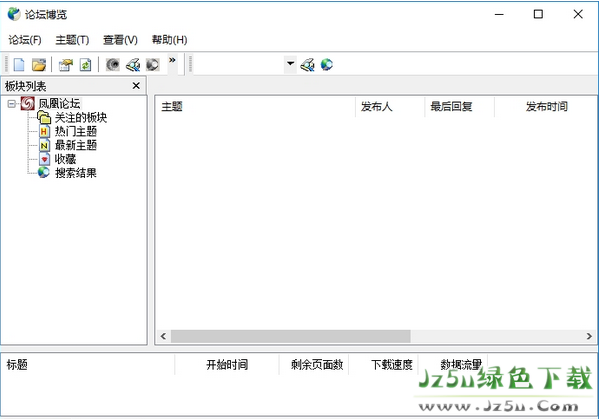Open the 主题(T) menu

point(72,40)
